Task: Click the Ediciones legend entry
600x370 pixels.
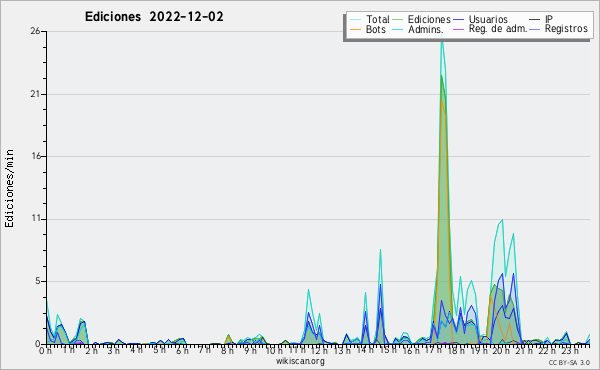Action: click(x=421, y=19)
